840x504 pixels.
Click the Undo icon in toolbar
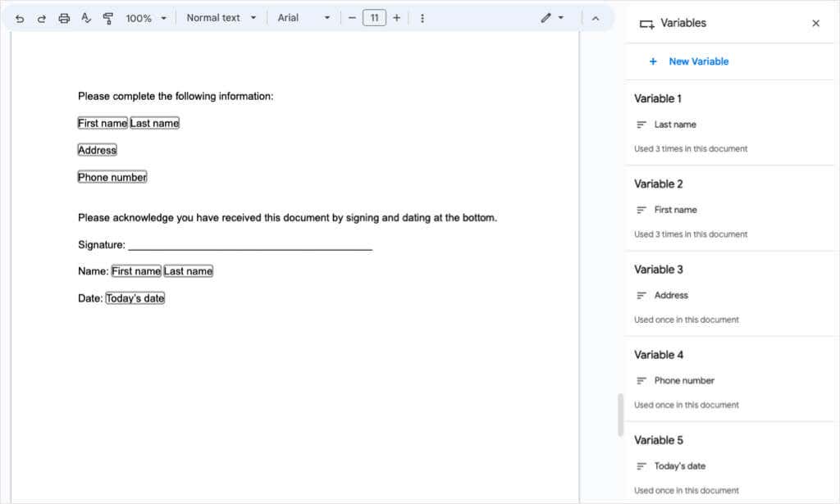pos(20,19)
